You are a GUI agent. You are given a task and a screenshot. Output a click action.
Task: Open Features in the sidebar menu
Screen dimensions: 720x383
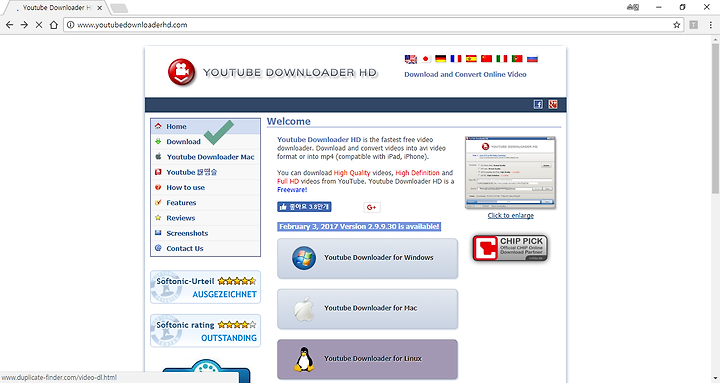pos(205,203)
